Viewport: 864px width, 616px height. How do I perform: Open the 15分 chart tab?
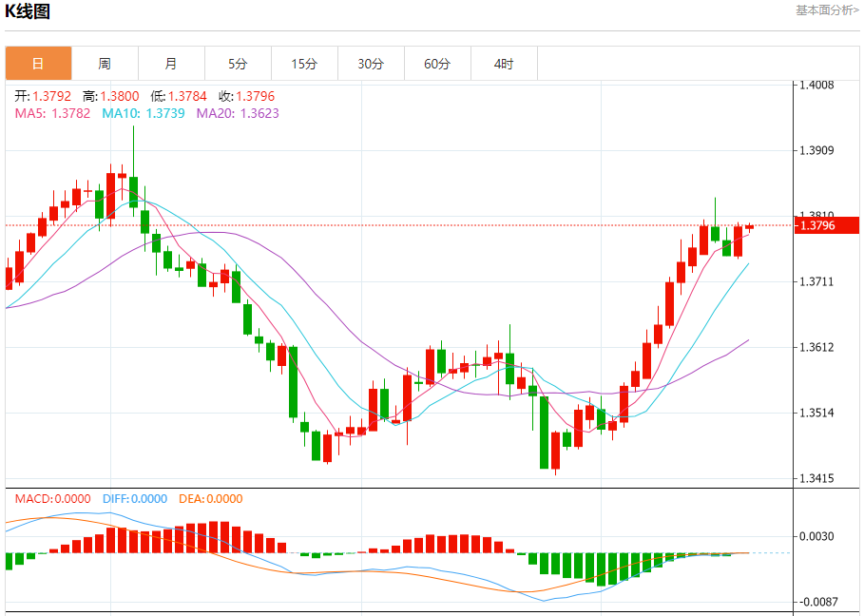tap(304, 64)
